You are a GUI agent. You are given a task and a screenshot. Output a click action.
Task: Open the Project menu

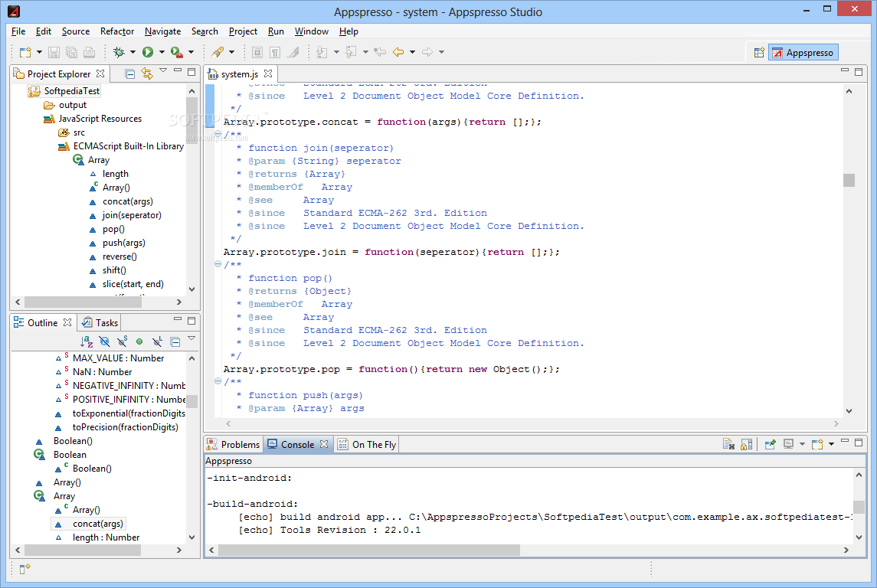pyautogui.click(x=243, y=31)
